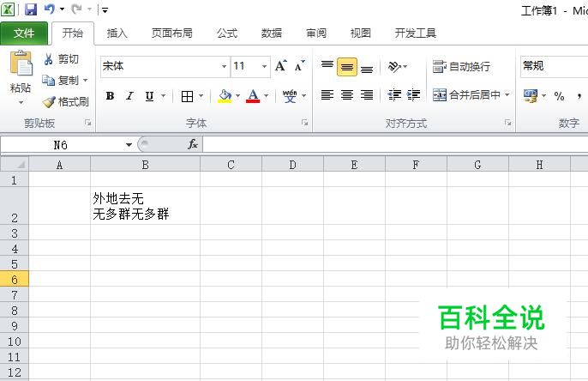Screen dimensions: 588x381
Task: Open the 剪贴板 dialog launcher
Action: (x=87, y=123)
